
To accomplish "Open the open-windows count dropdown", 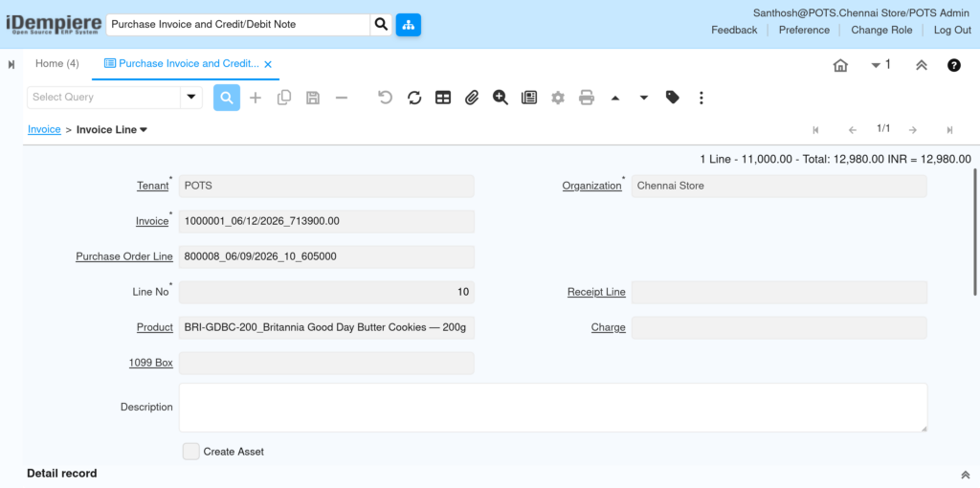I will point(880,64).
